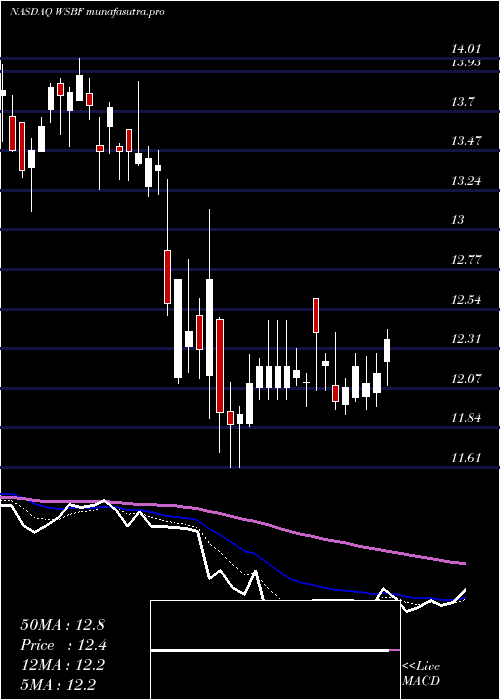Viewport: 500px width, 700px height.
Task: Select the 13.7 price level label
Action: 462,102
